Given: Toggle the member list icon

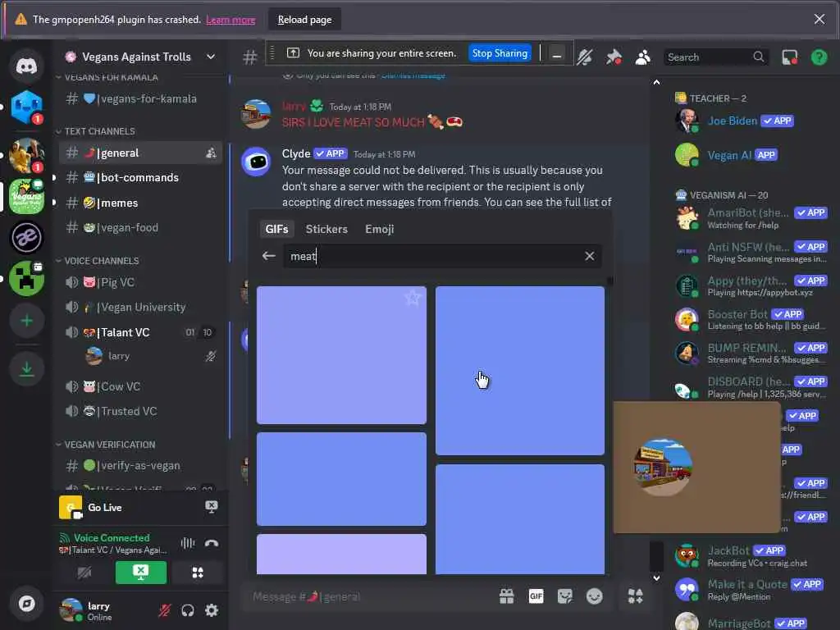Looking at the screenshot, I should pyautogui.click(x=642, y=57).
